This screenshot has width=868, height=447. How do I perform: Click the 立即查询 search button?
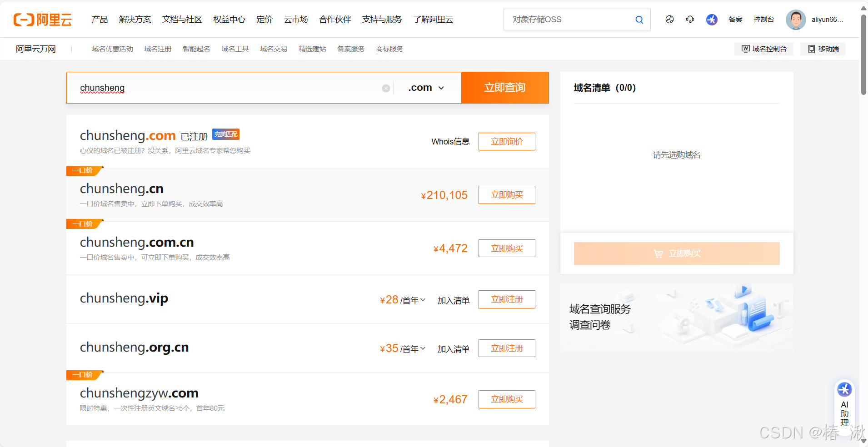(505, 88)
